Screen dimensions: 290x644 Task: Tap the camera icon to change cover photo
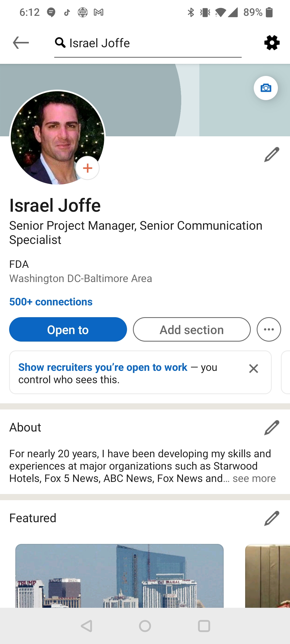tap(266, 88)
